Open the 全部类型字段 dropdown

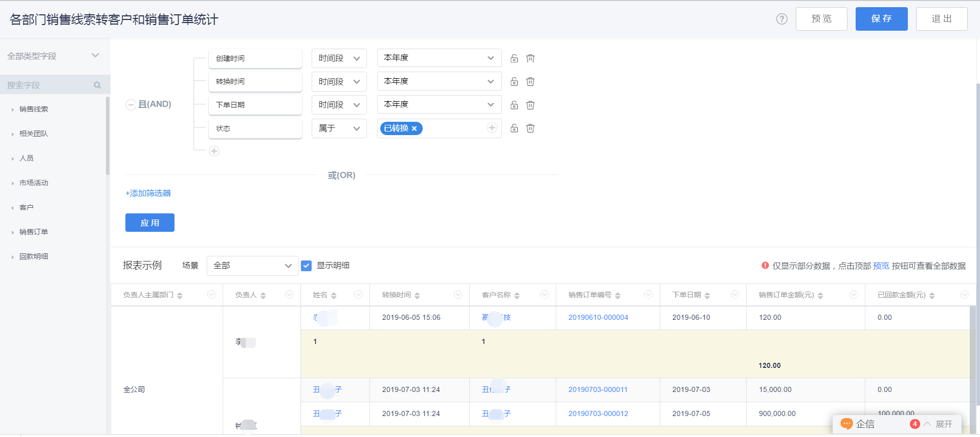[x=53, y=56]
